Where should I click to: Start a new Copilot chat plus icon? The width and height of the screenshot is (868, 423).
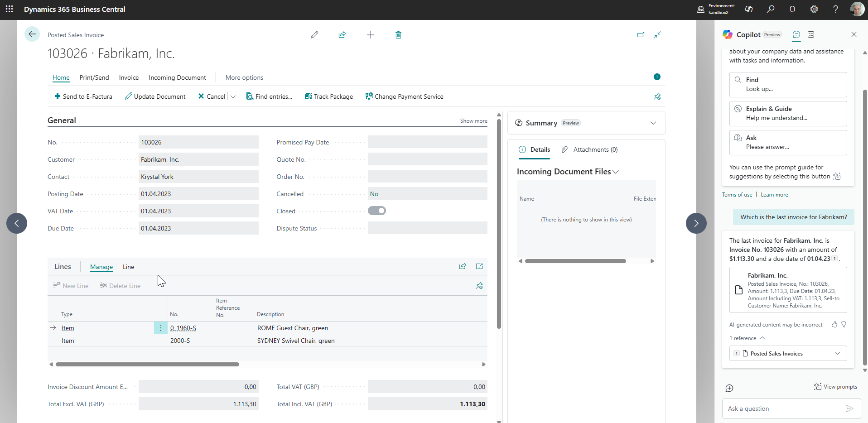point(729,388)
